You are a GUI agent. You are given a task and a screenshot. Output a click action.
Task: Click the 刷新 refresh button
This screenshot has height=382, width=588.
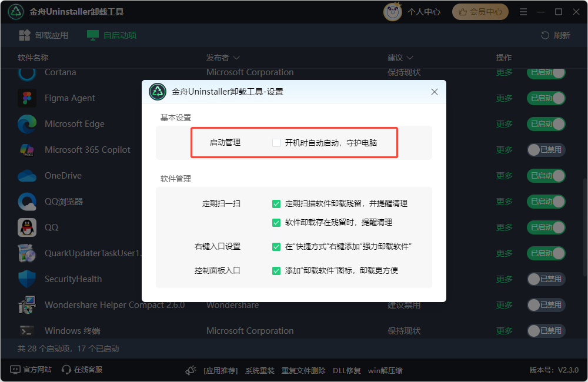(x=556, y=35)
